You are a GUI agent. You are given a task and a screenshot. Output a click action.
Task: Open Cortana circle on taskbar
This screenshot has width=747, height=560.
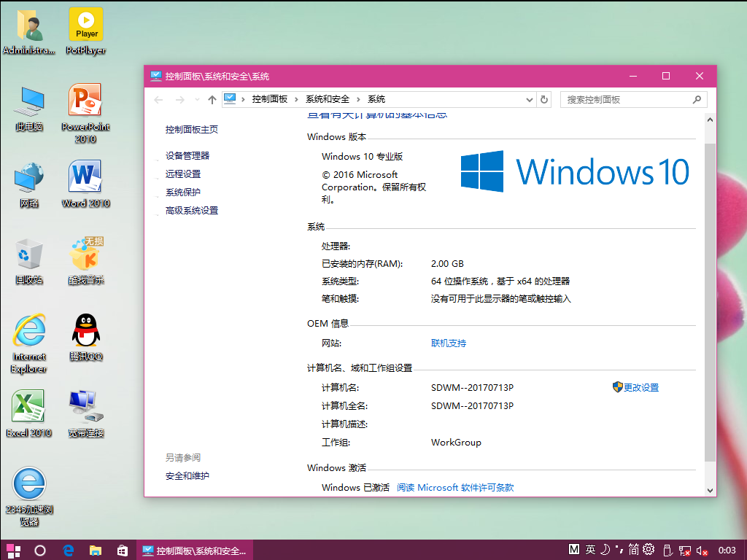click(41, 551)
